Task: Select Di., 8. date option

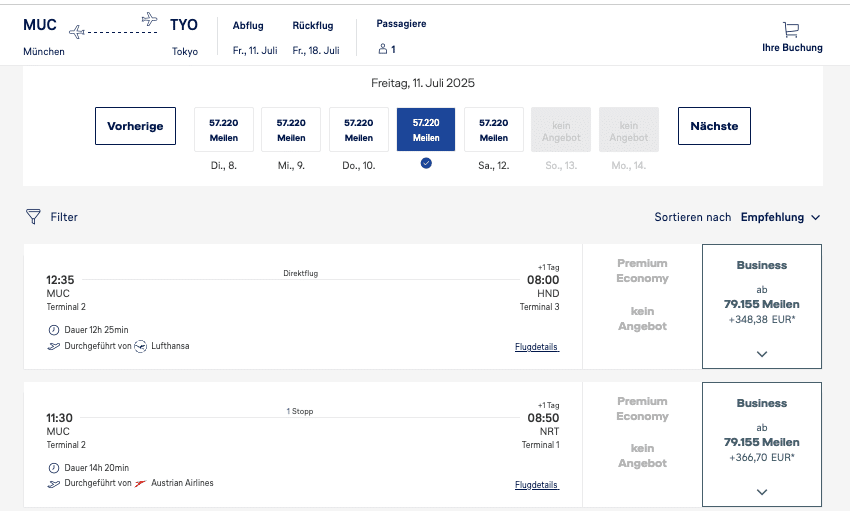Action: coord(223,129)
